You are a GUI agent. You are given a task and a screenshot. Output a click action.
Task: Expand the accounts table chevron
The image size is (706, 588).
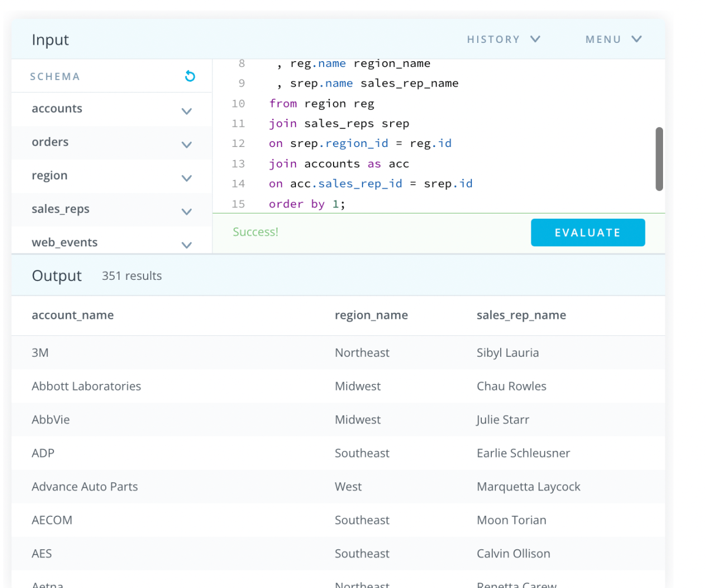point(187,111)
